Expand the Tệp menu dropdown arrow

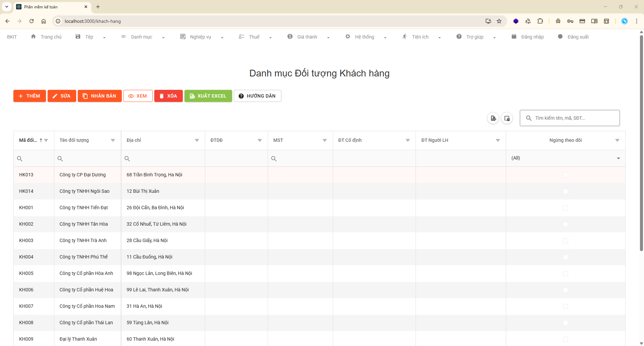104,38
